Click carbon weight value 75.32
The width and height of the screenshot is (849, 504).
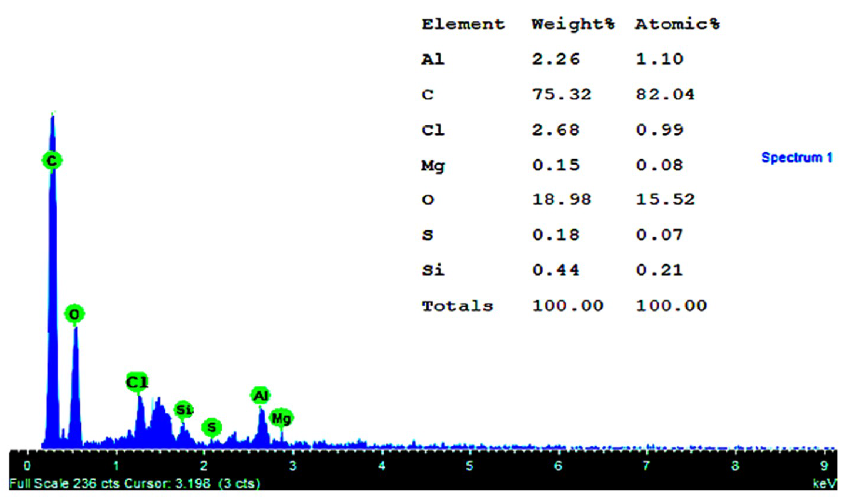pyautogui.click(x=562, y=95)
